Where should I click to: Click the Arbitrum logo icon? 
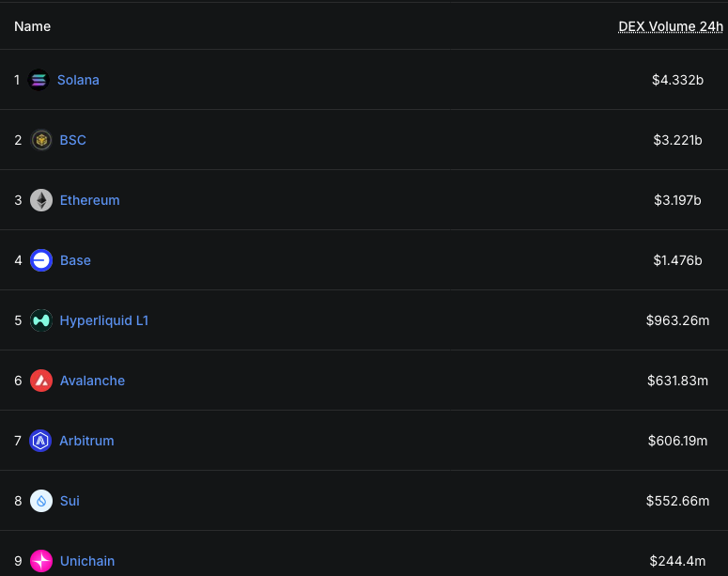point(40,441)
